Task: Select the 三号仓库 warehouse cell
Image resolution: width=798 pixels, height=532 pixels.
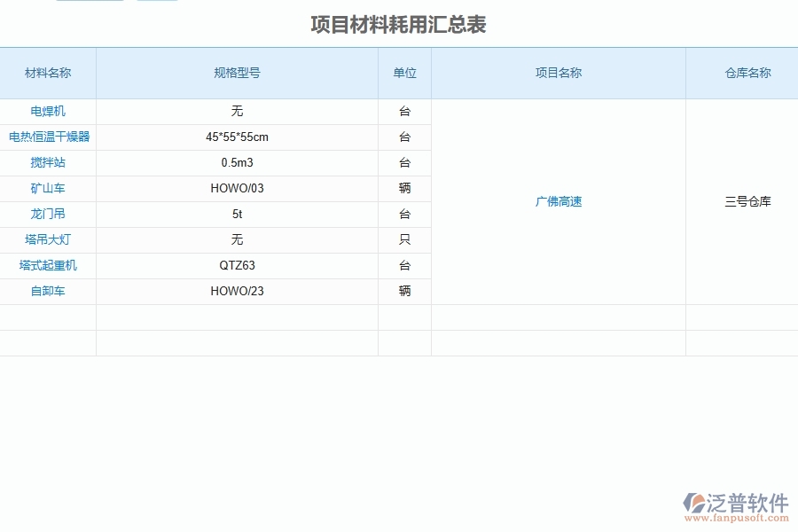Action: [746, 201]
